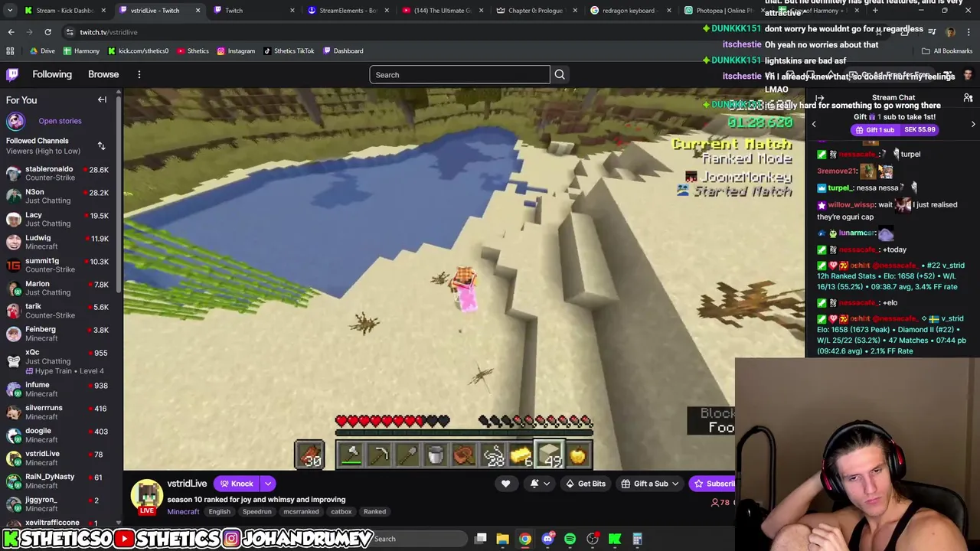The image size is (980, 551).
Task: Open the Twitch home logo
Action: (x=12, y=74)
